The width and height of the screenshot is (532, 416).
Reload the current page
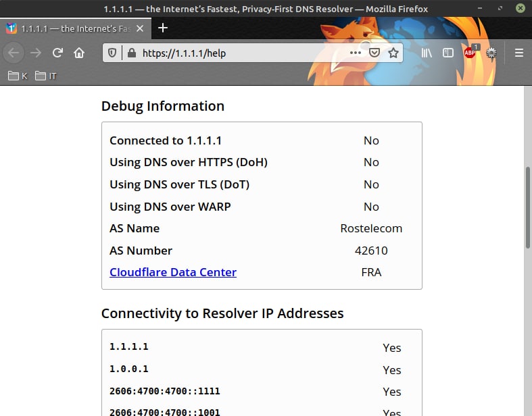[57, 53]
